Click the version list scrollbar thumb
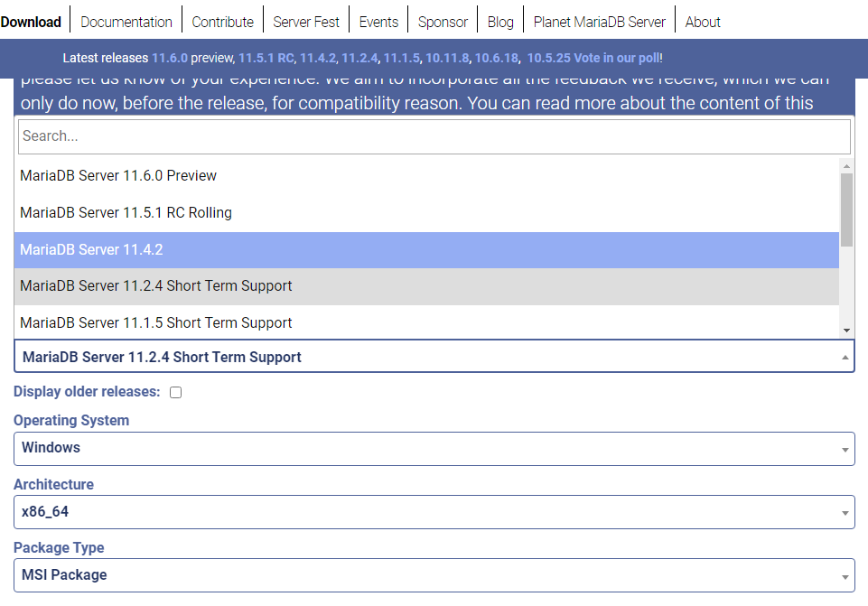868x606 pixels. click(846, 210)
